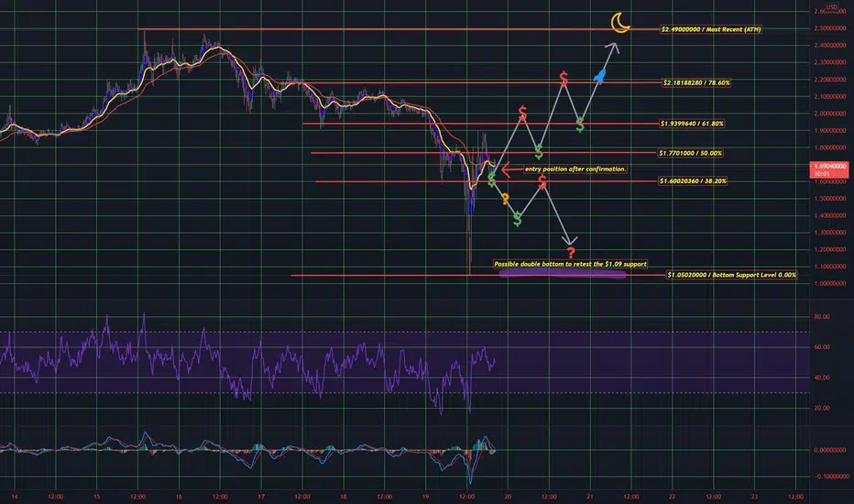This screenshot has height=504, width=854.
Task: Click the red arrow pointing to the entry position
Action: coord(511,170)
